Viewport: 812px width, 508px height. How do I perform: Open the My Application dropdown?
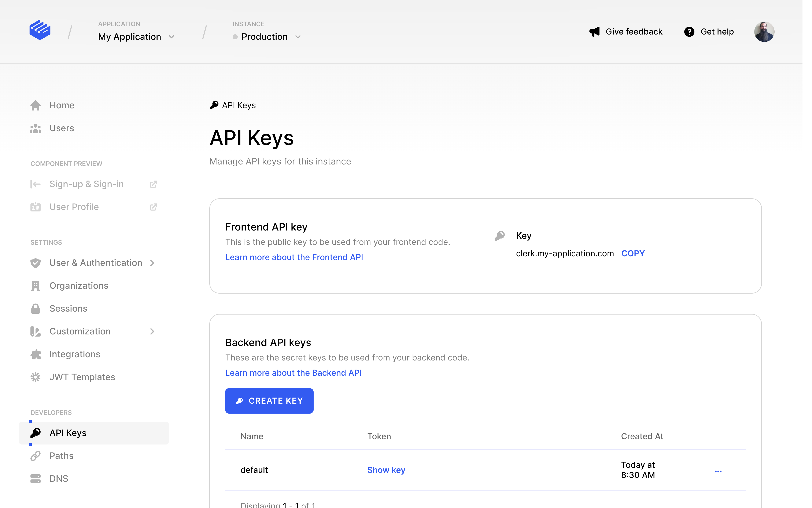pos(136,37)
